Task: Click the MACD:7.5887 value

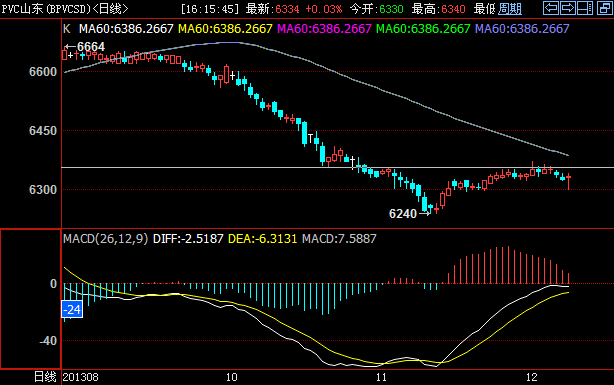Action: (339, 239)
